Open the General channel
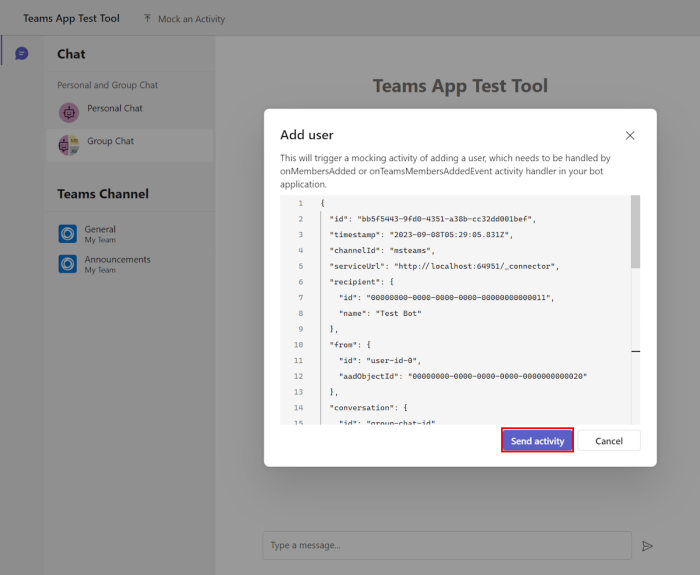This screenshot has height=575, width=700. [x=129, y=234]
